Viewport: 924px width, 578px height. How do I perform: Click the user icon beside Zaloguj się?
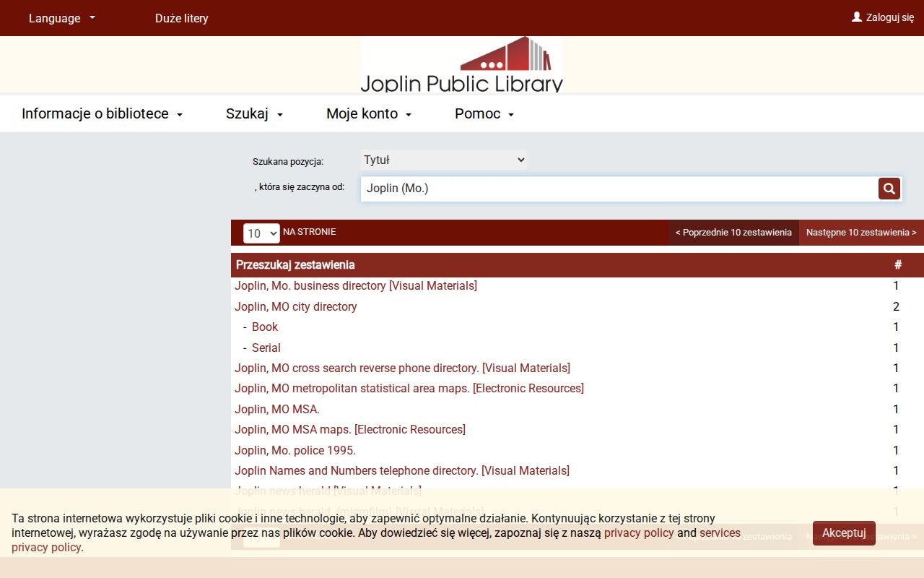(857, 17)
